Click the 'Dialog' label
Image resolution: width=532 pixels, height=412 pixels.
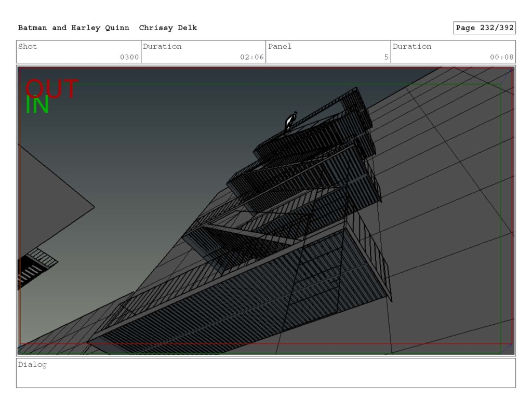pos(32,365)
